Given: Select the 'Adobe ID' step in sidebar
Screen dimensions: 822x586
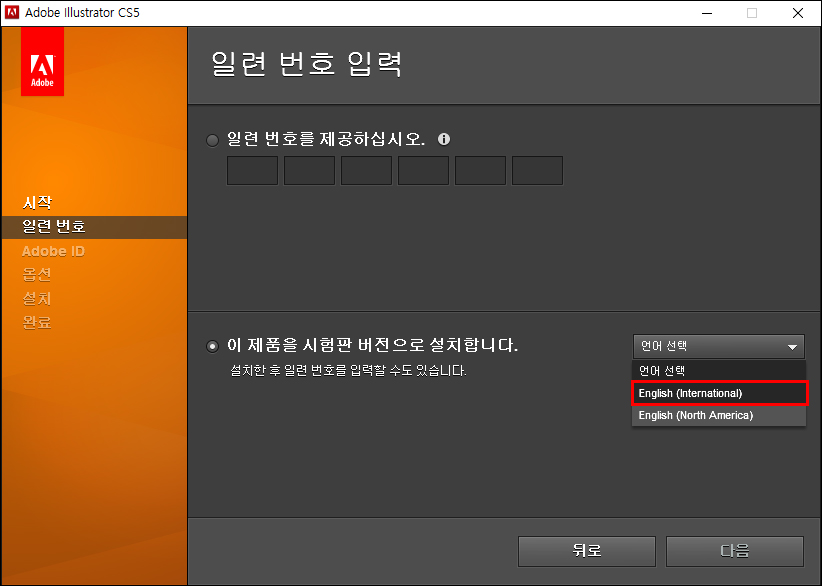Looking at the screenshot, I should [53, 251].
